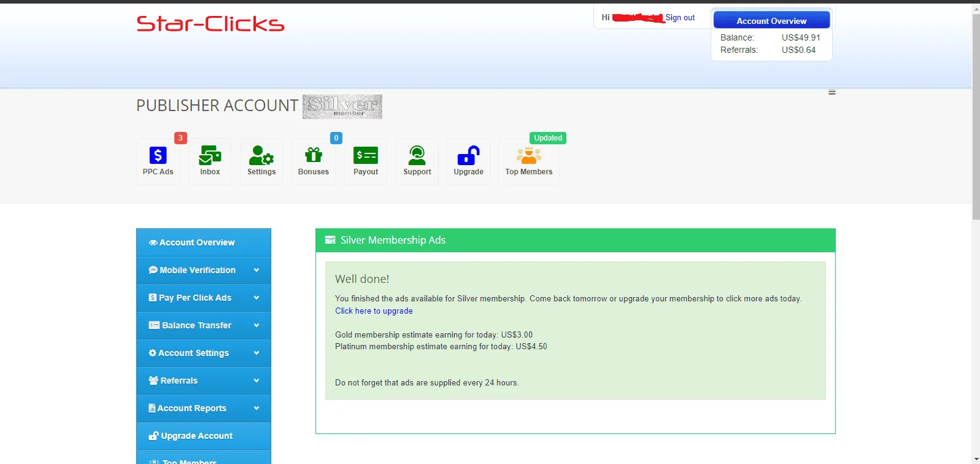Expand the Mobile Verification chevron
Screen dimensions: 980x464
(x=257, y=270)
